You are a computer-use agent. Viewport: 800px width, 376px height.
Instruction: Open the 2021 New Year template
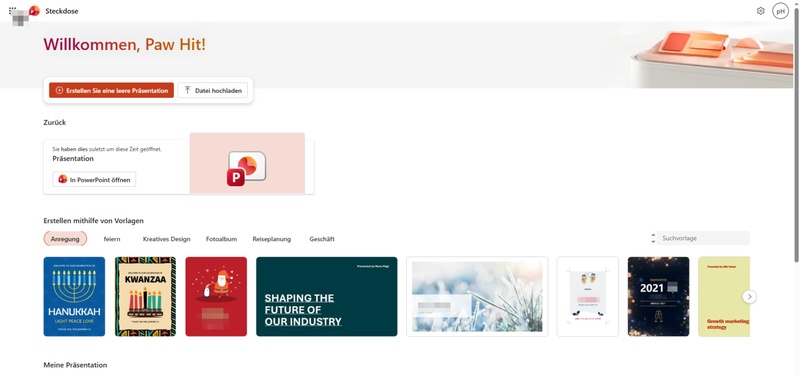click(x=658, y=296)
